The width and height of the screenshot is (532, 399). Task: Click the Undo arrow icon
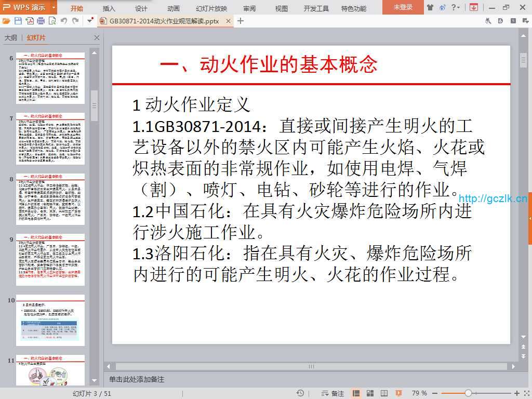coord(64,21)
